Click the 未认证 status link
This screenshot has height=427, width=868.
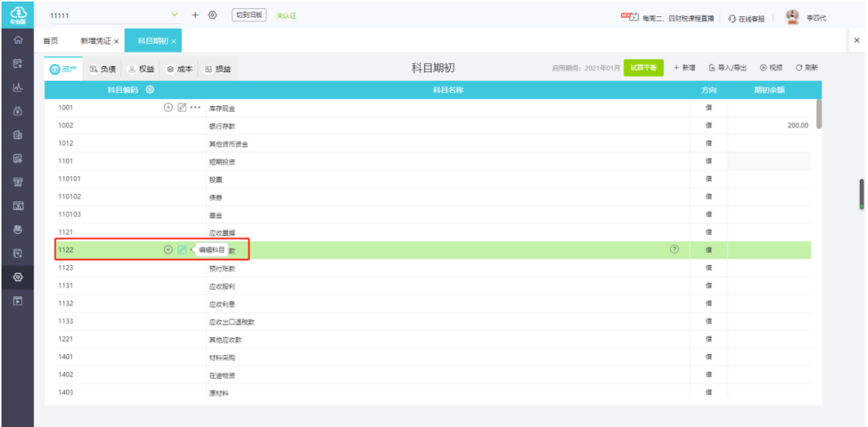point(286,16)
